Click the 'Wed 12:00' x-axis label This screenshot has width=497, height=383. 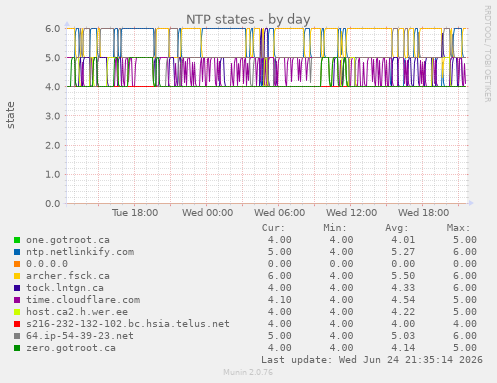351,213
